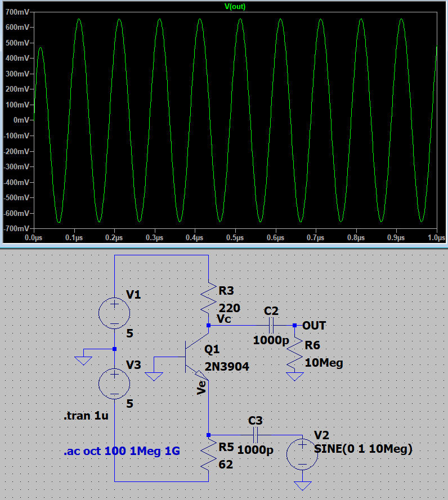Click the V2 sine source symbol
The height and width of the screenshot is (500, 448).
tap(302, 454)
